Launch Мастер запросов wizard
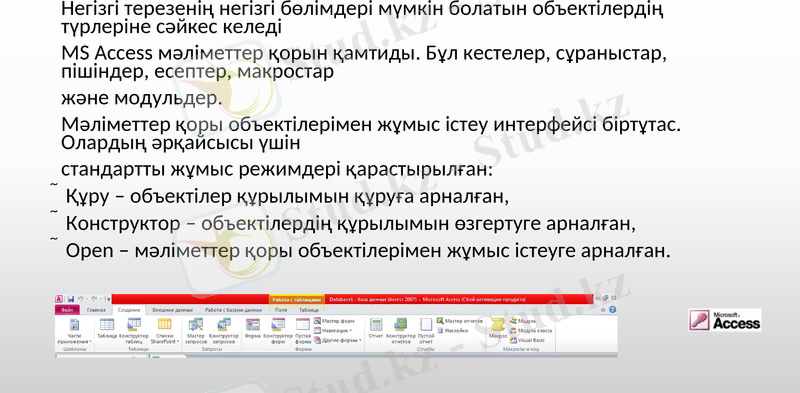The width and height of the screenshot is (800, 393). click(x=196, y=331)
